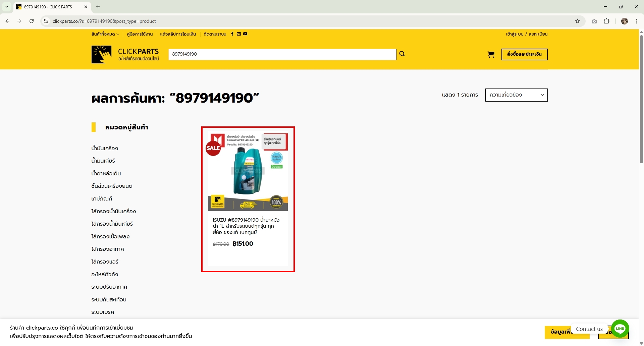This screenshot has width=644, height=346.
Task: Bookmark this page with star icon
Action: [x=577, y=21]
